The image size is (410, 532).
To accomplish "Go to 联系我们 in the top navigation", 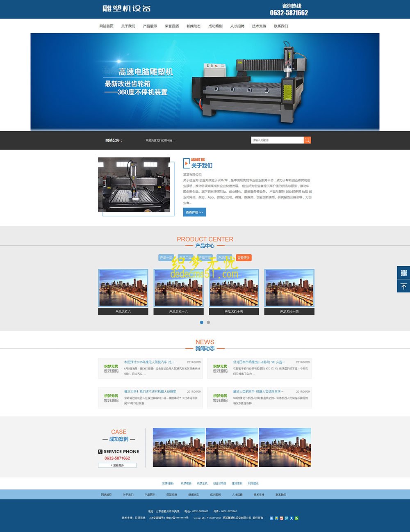I will coord(281,26).
